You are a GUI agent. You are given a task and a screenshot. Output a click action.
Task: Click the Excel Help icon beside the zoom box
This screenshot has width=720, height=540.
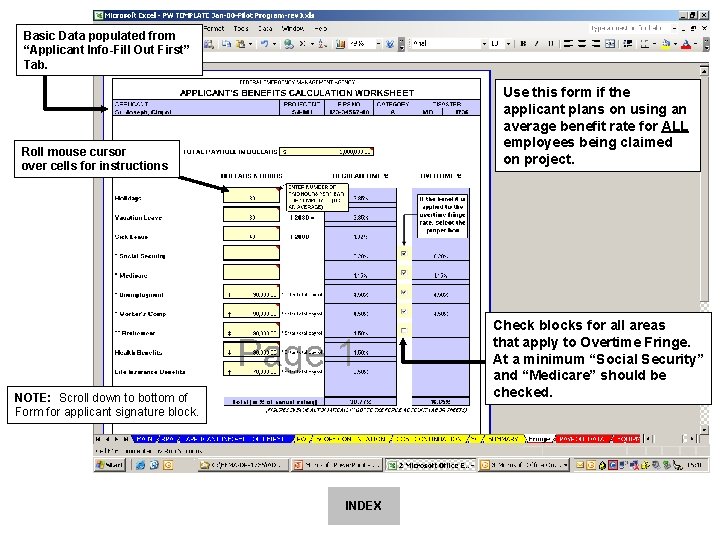[390, 44]
